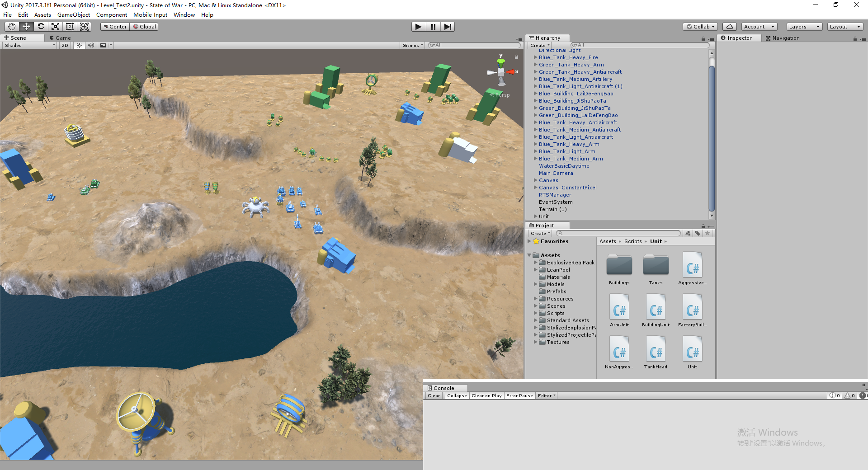Select Main Camera in Hierarchy
The image size is (868, 470).
coord(556,173)
